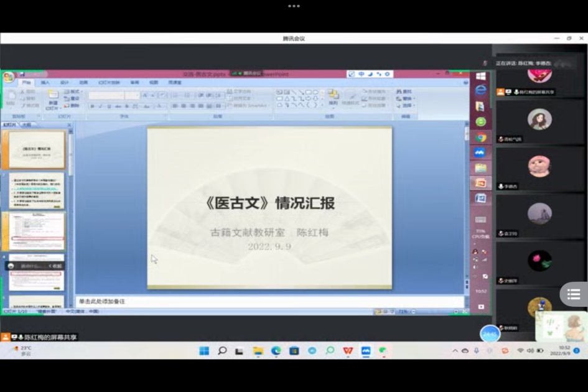Toggle bold formatting in the PowerPoint ribbon
Screen dimensions: 588x392
pos(92,106)
